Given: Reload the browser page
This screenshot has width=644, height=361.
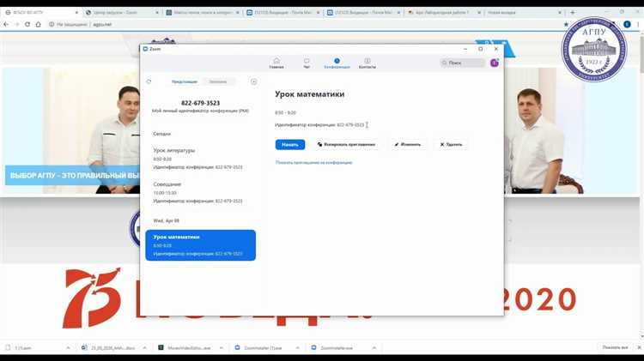Looking at the screenshot, I should 27,25.
